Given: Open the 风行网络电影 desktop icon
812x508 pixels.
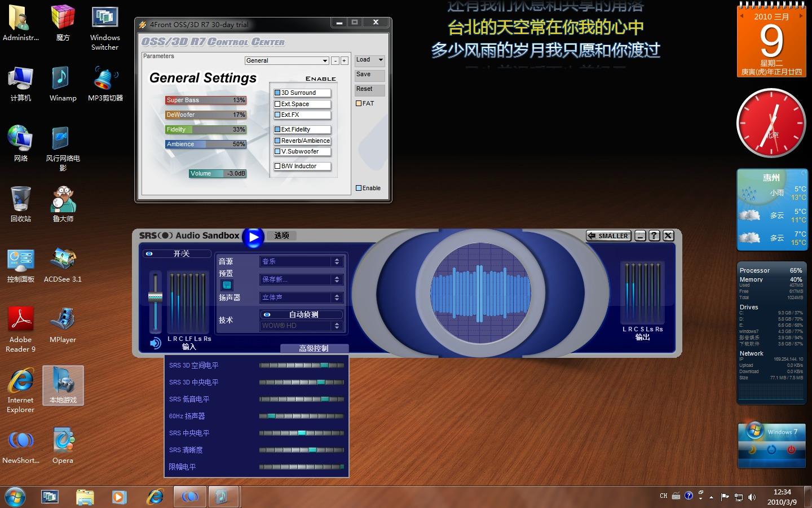Looking at the screenshot, I should (63, 149).
